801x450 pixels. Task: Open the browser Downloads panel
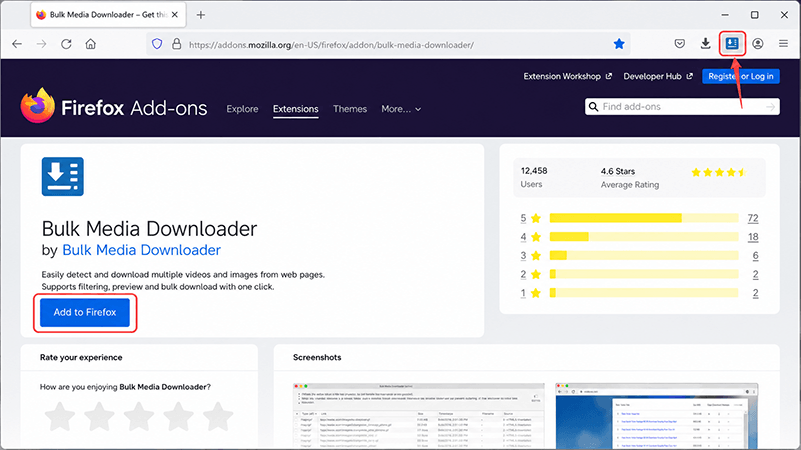705,44
